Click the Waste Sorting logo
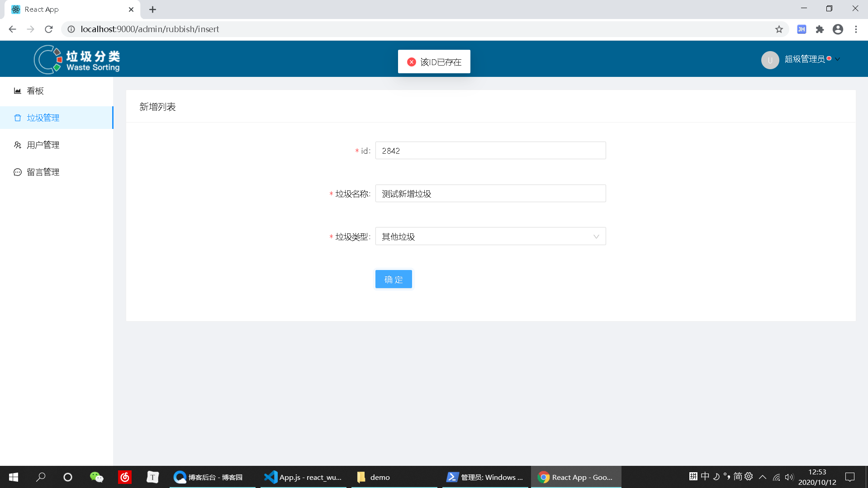The height and width of the screenshot is (488, 868). [x=77, y=59]
